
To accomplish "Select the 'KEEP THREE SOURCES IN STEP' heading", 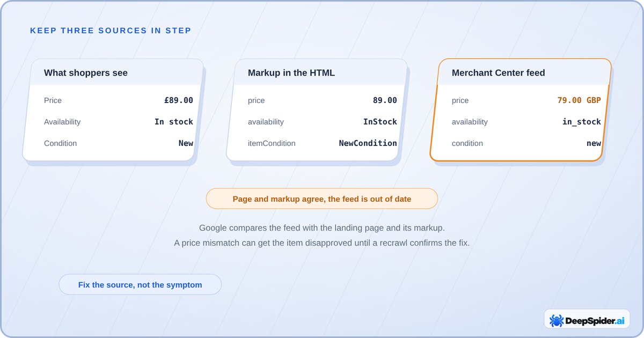I will click(x=111, y=31).
